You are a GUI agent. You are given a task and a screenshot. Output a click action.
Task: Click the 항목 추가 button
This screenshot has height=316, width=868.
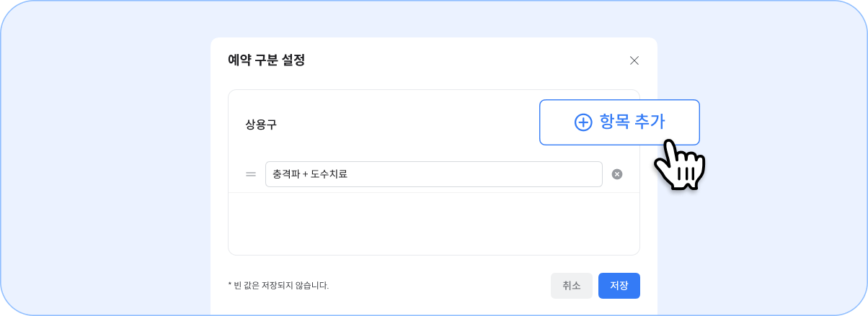click(619, 122)
